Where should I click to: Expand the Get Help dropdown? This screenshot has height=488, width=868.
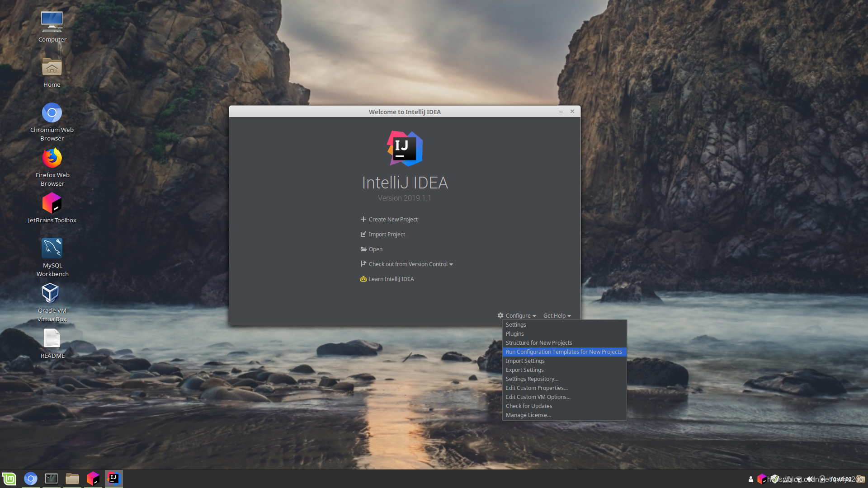click(557, 315)
